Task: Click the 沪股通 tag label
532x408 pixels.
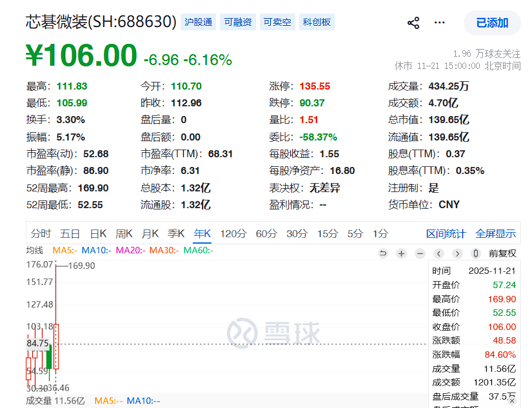Action: (x=198, y=22)
